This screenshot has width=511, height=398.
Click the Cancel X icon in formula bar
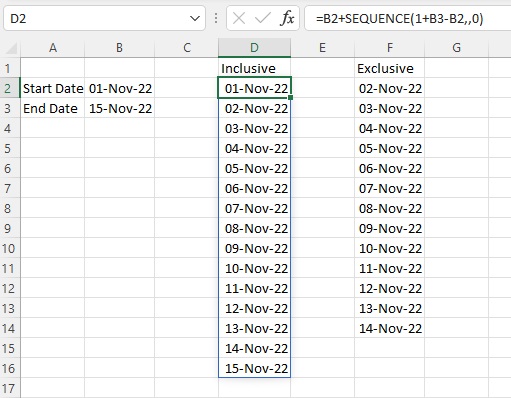tap(239, 18)
